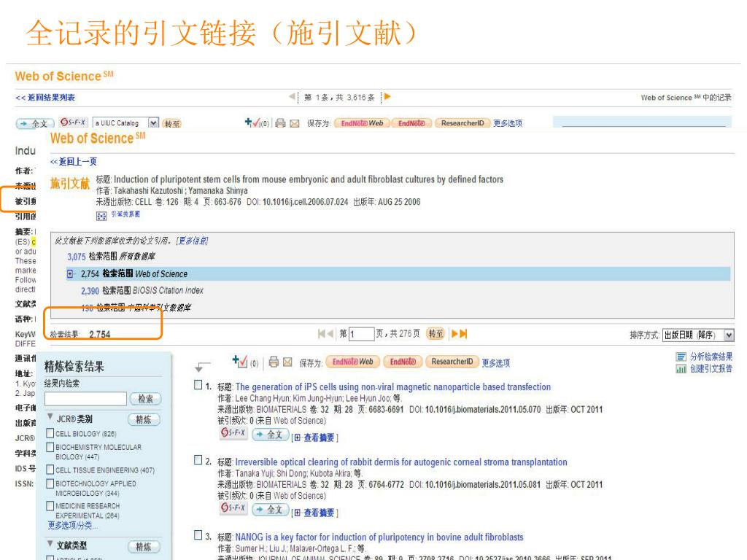Viewport: 747px width, 560px height.
Task: Go to the previous record with the left arrow
Action: [292, 97]
